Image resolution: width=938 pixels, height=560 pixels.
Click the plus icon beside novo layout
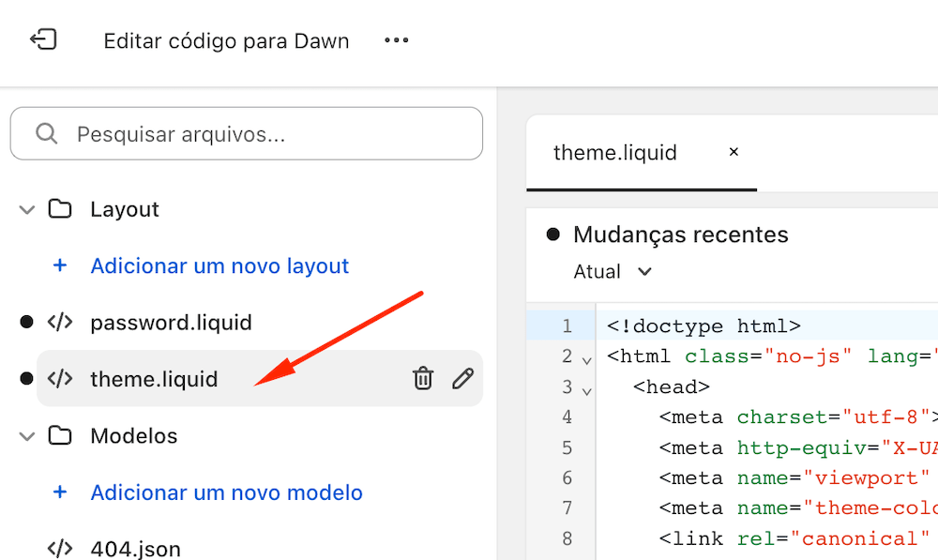tap(60, 265)
